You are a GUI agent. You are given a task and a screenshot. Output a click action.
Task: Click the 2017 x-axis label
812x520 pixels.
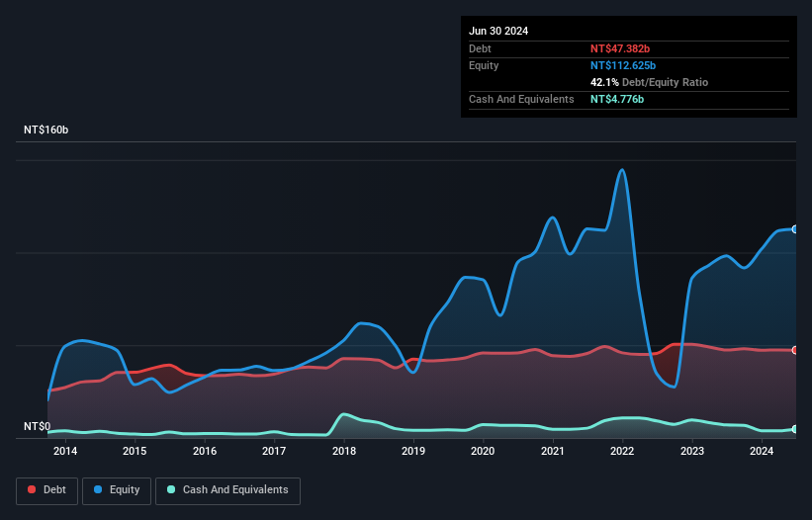click(274, 451)
